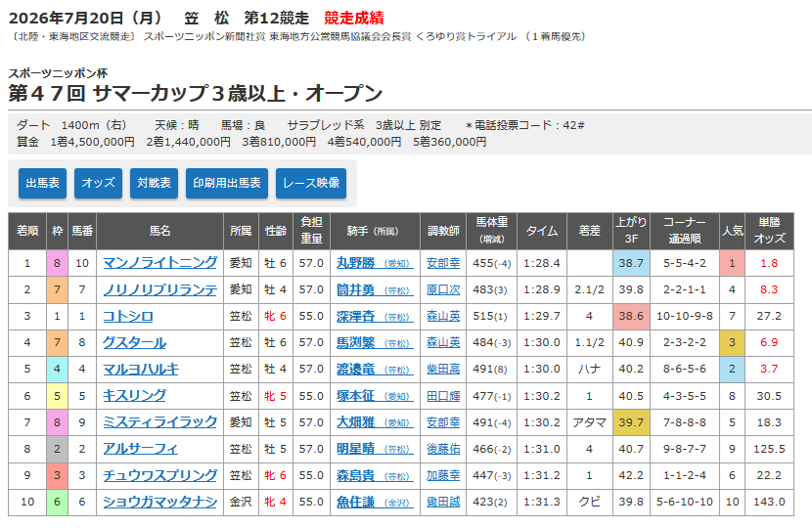
Task: Open the 出馬表 button
Action: [x=42, y=183]
